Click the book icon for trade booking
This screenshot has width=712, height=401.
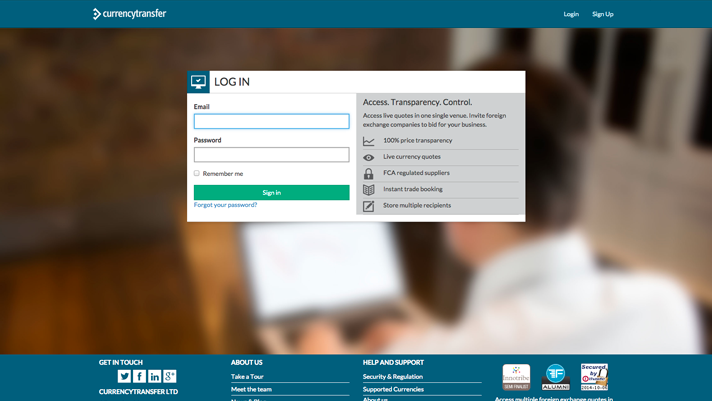pos(368,189)
